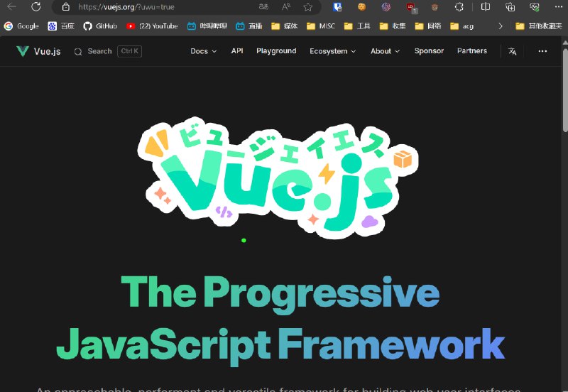The image size is (568, 392).
Task: Toggle split screen browser icon
Action: [486, 6]
